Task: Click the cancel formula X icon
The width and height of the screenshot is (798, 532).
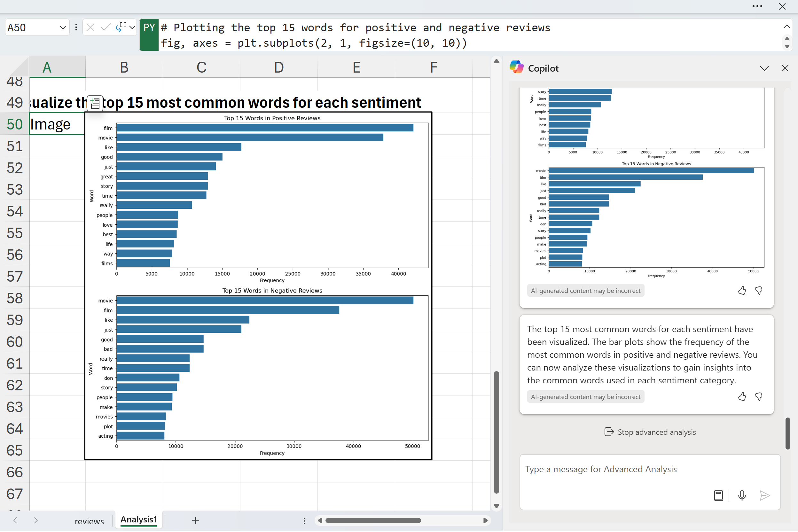Action: coord(90,27)
